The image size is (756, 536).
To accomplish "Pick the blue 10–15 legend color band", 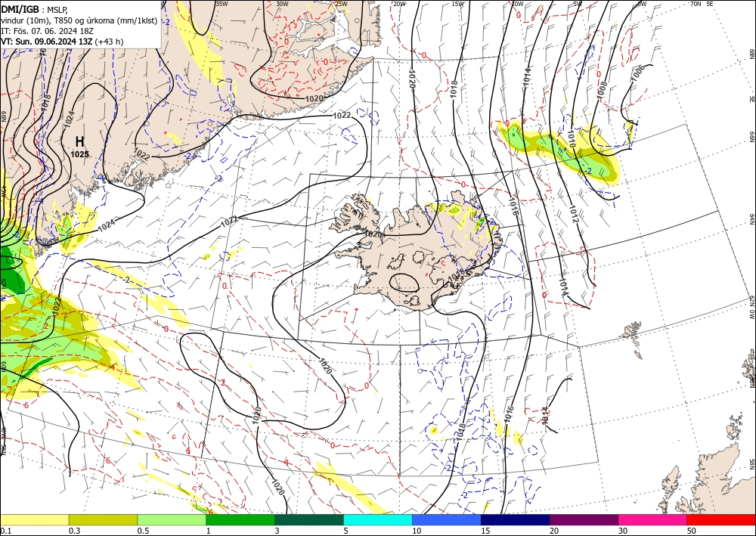I will pos(447,519).
